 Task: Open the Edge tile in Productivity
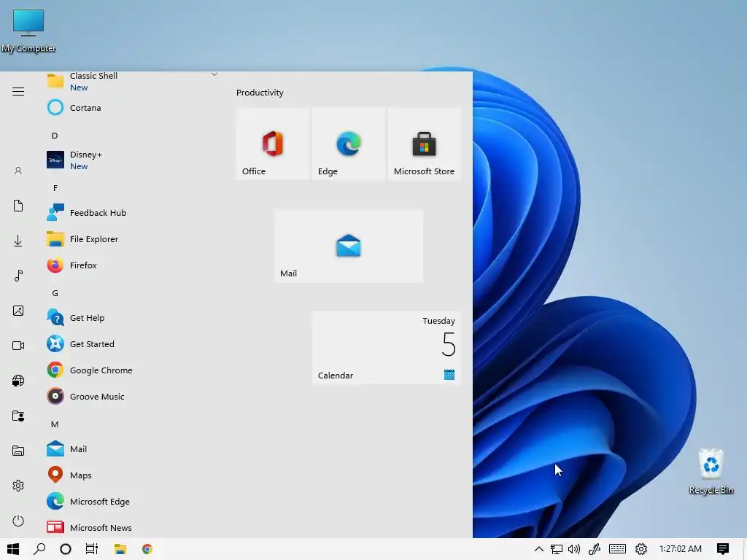coord(349,144)
